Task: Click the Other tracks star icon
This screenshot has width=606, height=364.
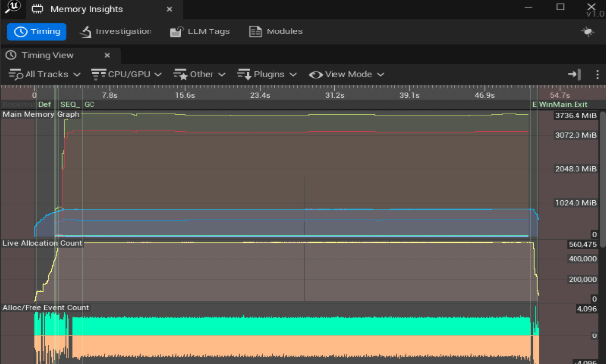Action: click(180, 74)
